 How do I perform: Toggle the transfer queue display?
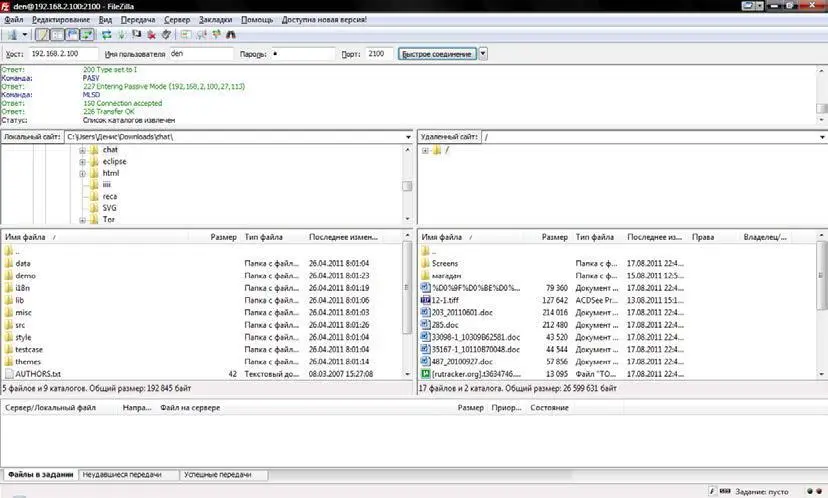click(87, 35)
